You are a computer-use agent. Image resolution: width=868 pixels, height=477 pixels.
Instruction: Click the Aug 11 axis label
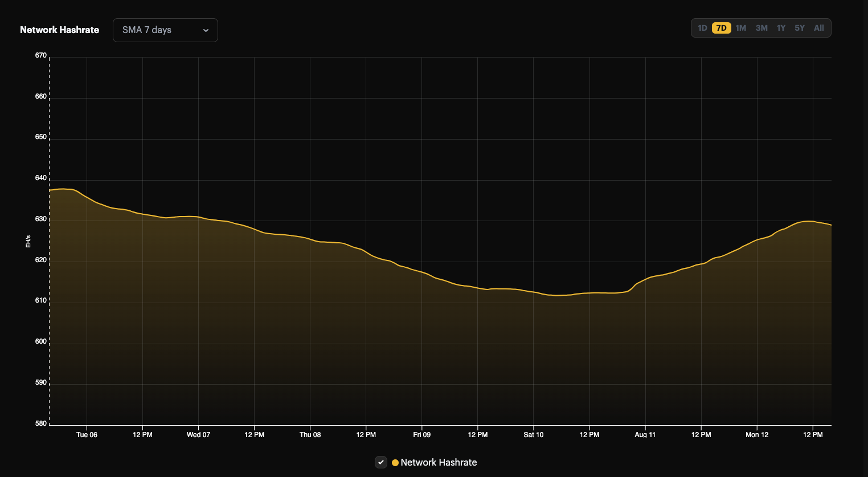point(644,434)
